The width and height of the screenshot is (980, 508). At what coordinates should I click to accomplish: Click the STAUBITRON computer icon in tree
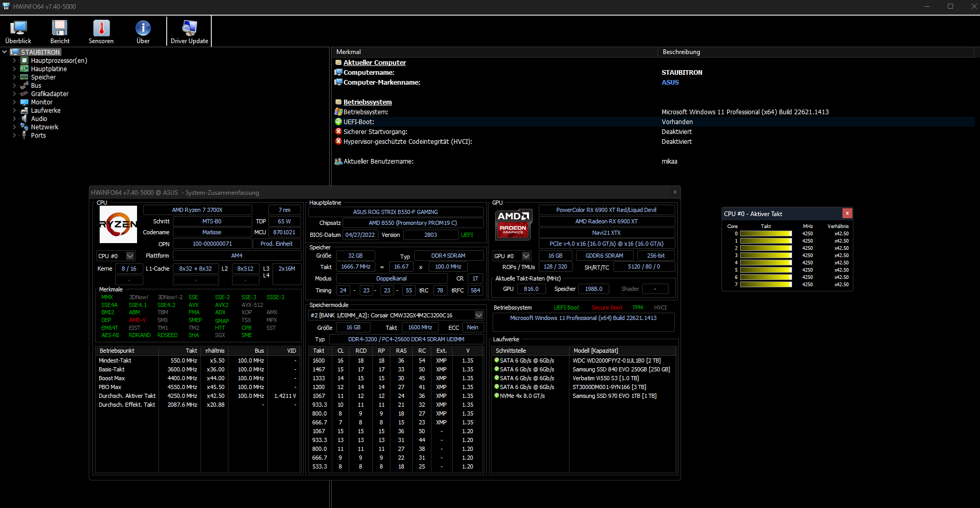pos(15,52)
